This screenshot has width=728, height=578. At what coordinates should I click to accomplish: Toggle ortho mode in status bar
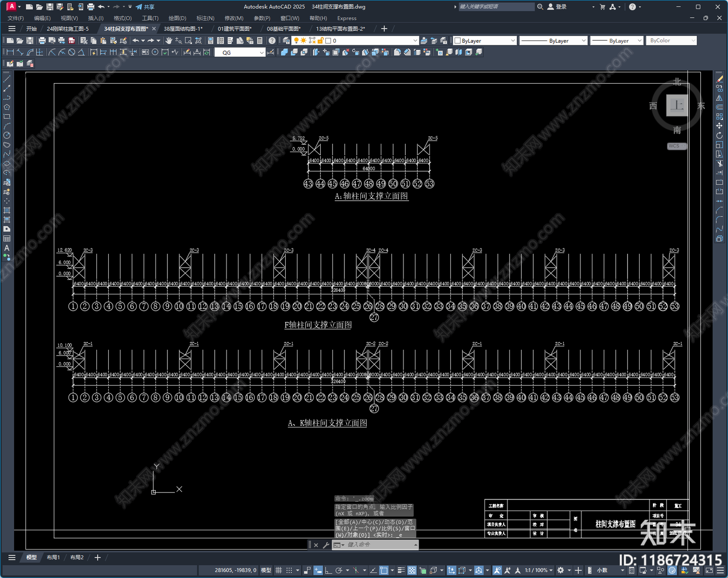click(328, 570)
